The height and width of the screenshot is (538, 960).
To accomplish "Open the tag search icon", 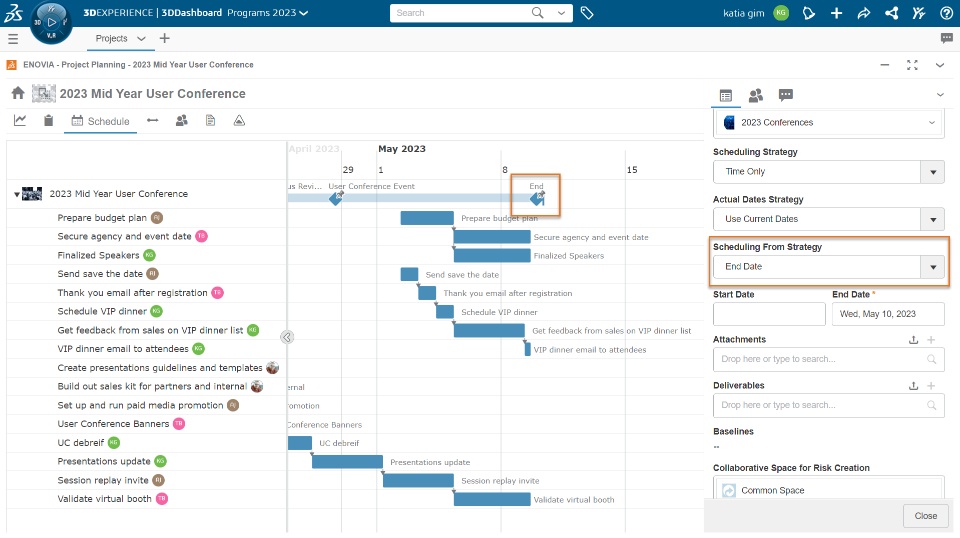I will tap(587, 13).
